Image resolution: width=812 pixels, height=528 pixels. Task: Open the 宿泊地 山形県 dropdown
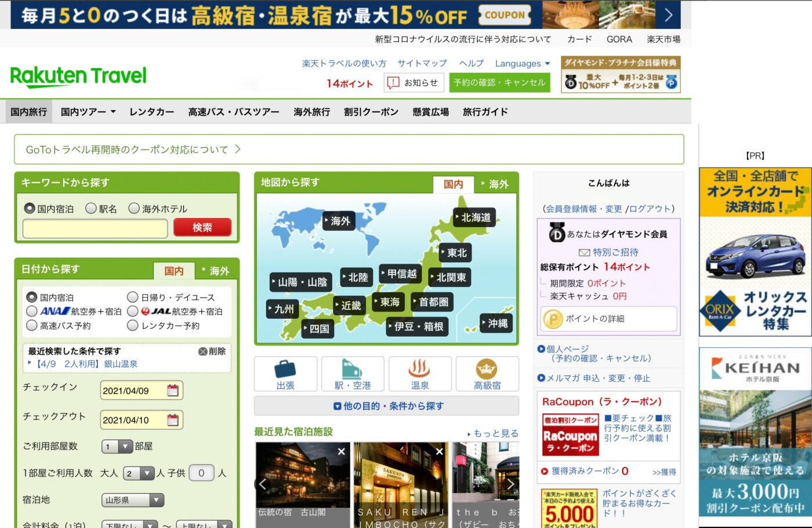(x=133, y=500)
